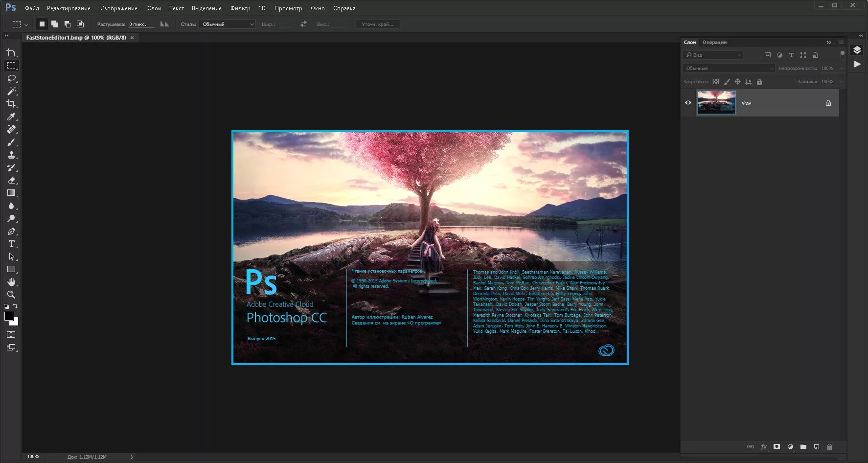Select Add to selection mode
This screenshot has height=463, width=868.
55,24
